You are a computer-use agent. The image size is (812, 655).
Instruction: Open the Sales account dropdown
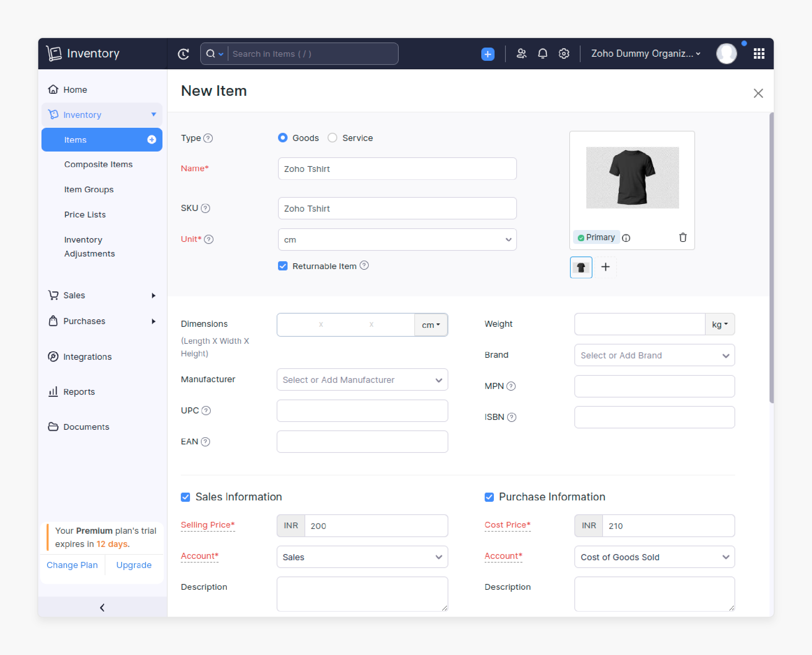(x=362, y=557)
